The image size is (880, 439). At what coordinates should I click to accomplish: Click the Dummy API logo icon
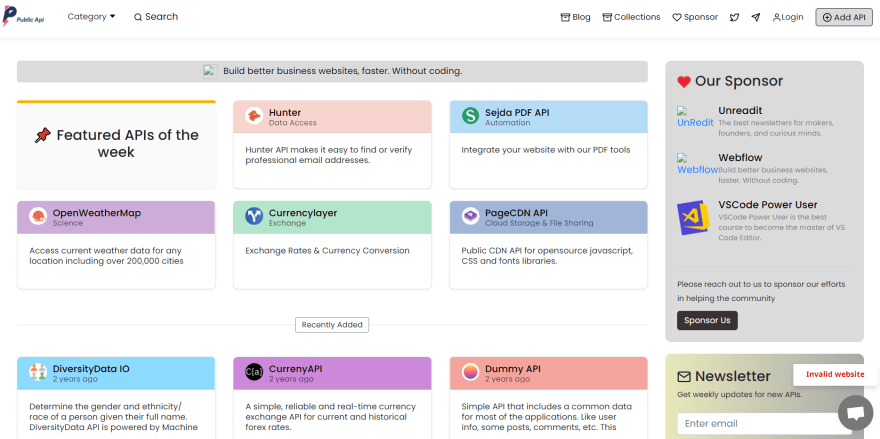pyautogui.click(x=470, y=372)
